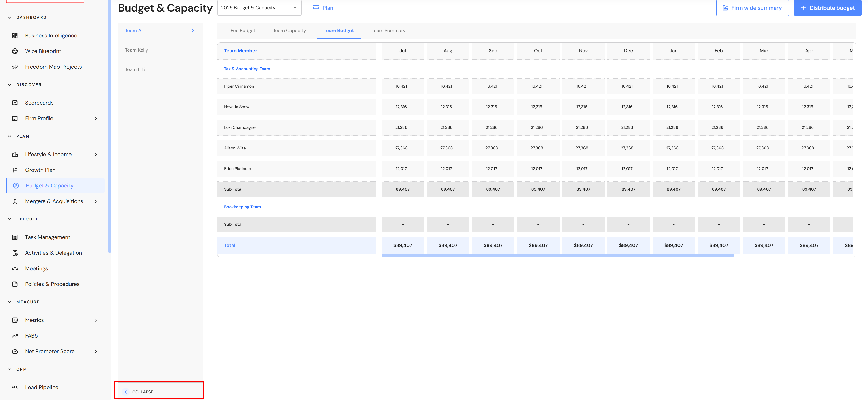Click the FAB5 trend icon
The height and width of the screenshot is (400, 868).
15,336
